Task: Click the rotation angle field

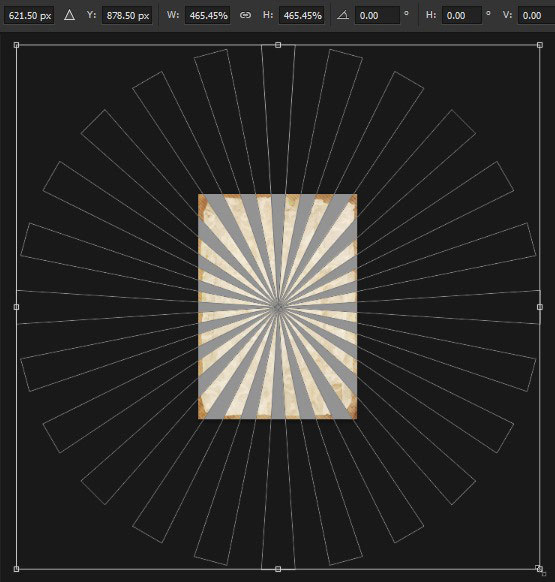Action: coord(377,16)
